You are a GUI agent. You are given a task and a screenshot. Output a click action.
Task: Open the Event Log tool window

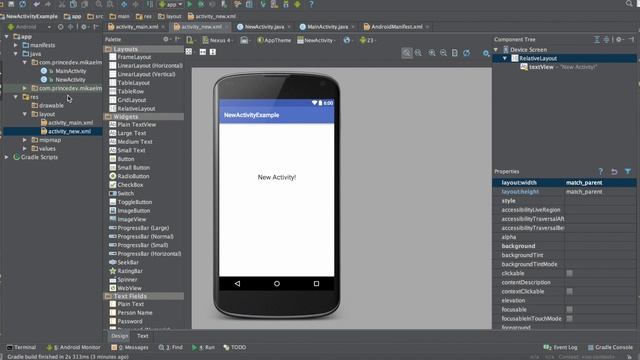(x=560, y=347)
